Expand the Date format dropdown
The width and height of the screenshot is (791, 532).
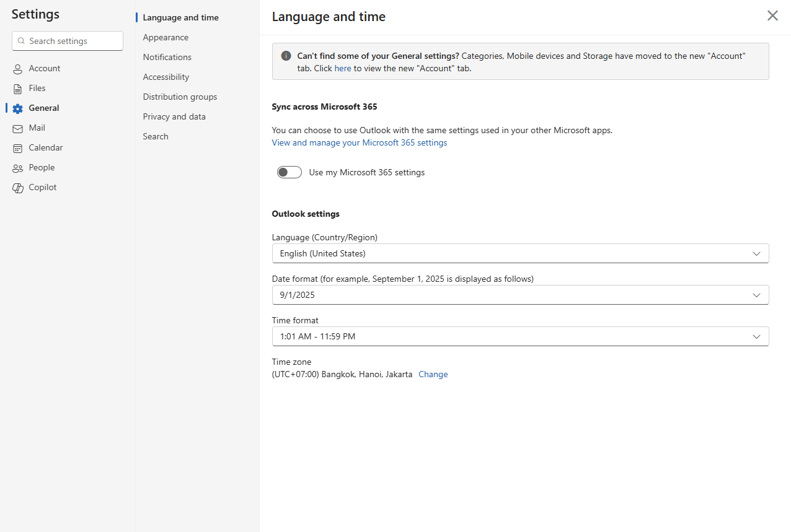click(520, 295)
